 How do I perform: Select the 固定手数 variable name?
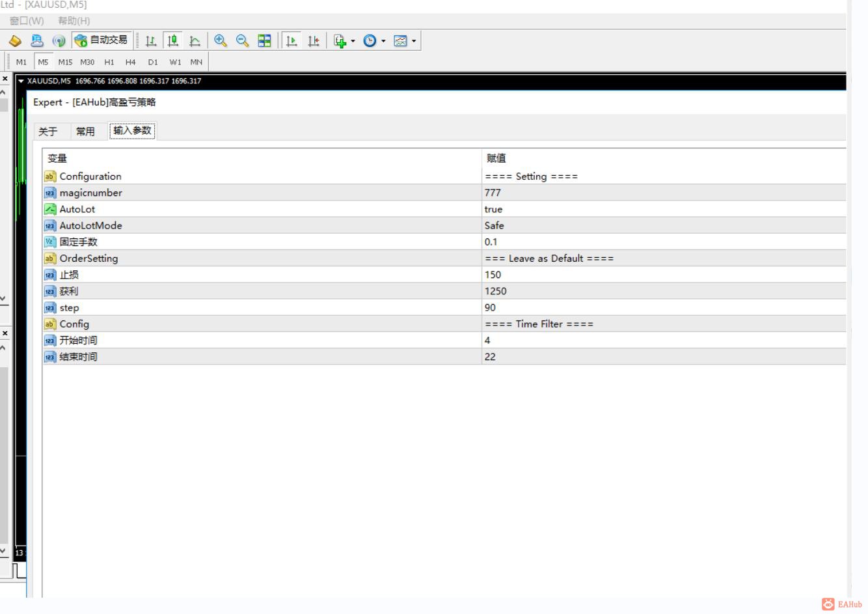(x=78, y=242)
